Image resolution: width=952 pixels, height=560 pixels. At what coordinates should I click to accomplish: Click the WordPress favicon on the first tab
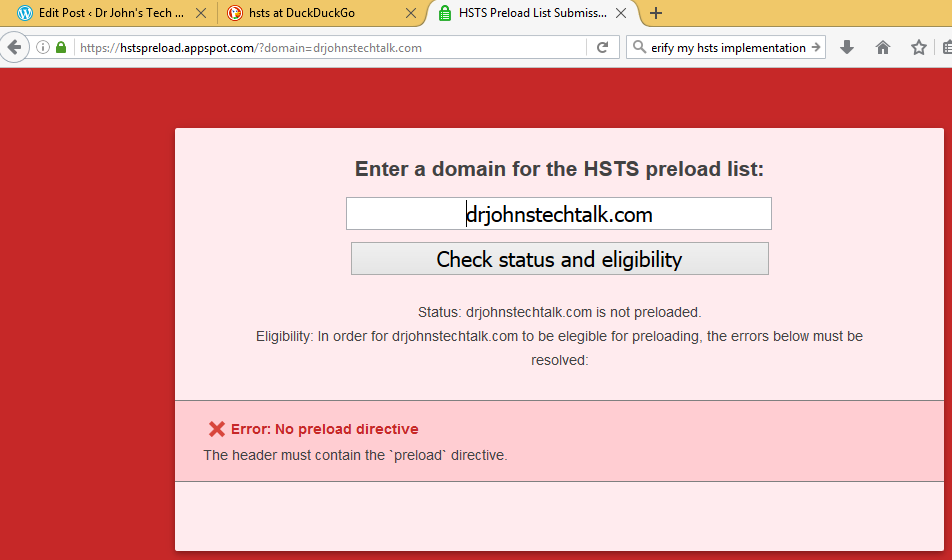coord(25,13)
